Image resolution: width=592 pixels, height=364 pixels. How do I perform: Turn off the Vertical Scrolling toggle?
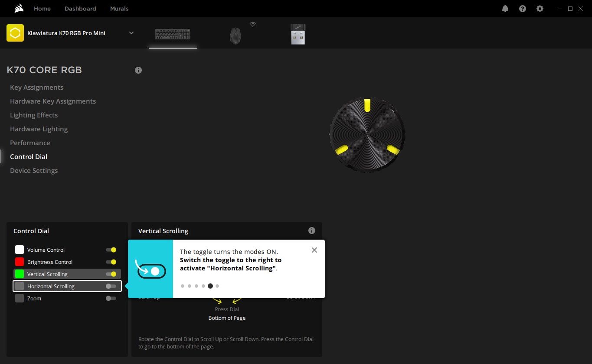pos(111,274)
